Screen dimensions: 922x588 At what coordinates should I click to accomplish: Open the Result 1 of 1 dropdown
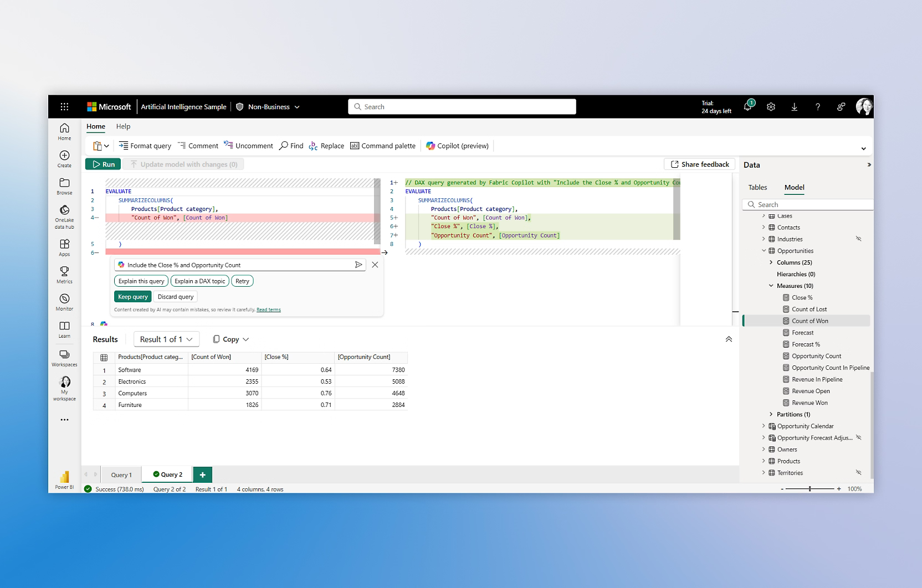click(x=166, y=339)
